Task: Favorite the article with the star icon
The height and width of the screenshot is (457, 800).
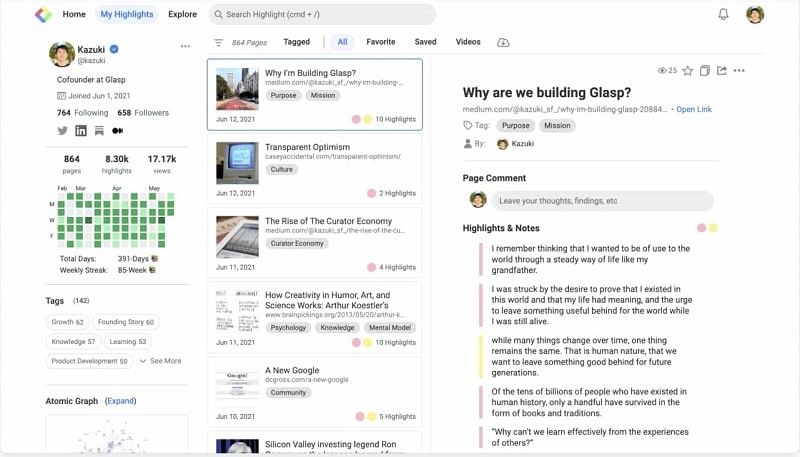Action: pos(688,71)
